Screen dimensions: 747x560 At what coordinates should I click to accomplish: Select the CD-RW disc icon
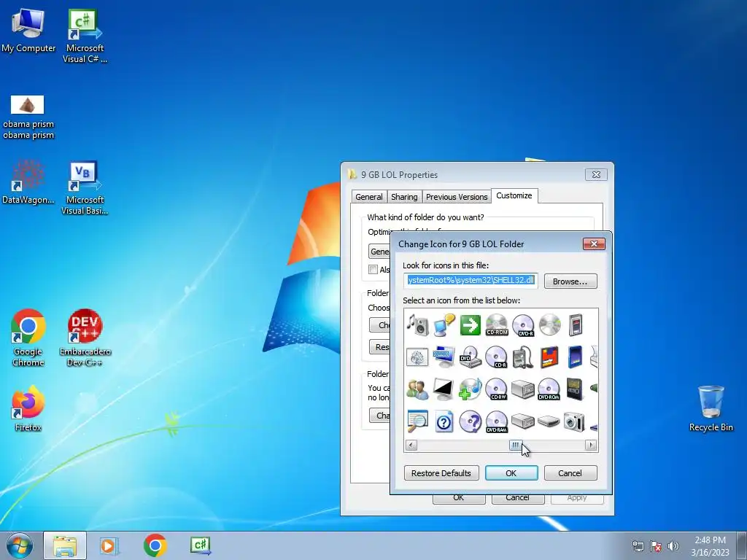coord(496,389)
